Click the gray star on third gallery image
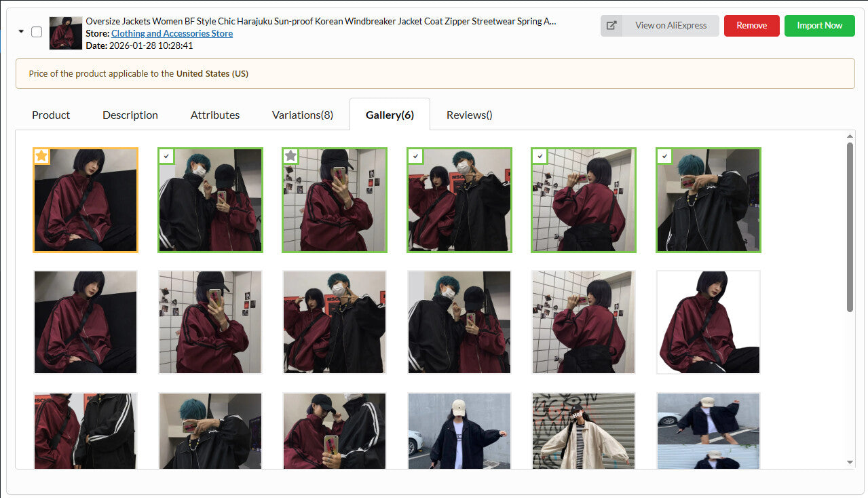 pos(290,156)
